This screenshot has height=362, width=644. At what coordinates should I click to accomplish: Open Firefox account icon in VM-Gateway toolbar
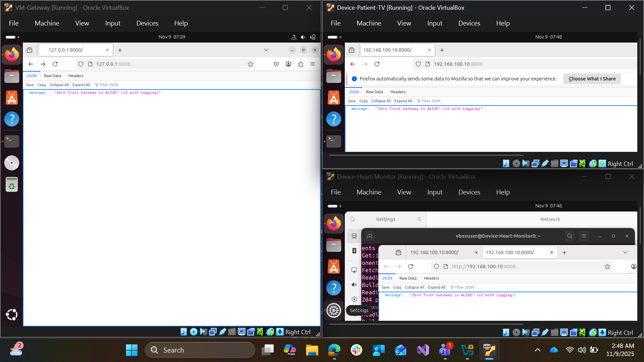click(288, 64)
